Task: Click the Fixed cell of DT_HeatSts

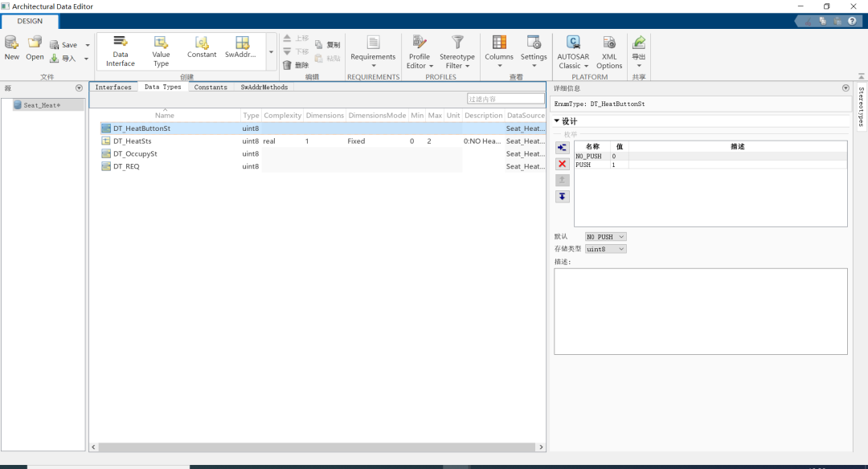Action: click(377, 141)
